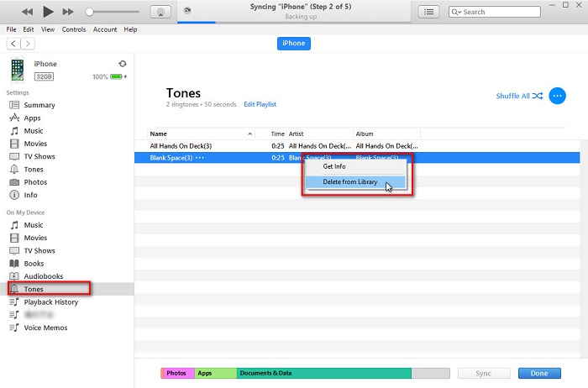Open the AirPlay output button
Viewport: 588px width, 388px height.
160,12
